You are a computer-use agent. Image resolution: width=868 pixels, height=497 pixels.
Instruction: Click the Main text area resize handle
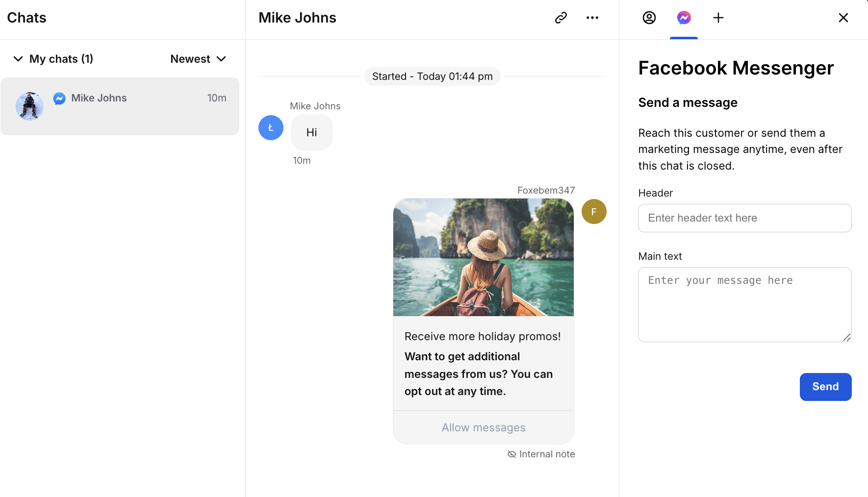click(x=846, y=337)
